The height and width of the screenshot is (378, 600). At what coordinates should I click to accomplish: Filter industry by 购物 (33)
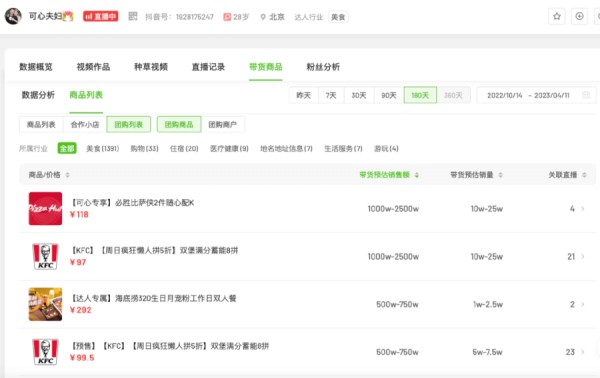(144, 148)
